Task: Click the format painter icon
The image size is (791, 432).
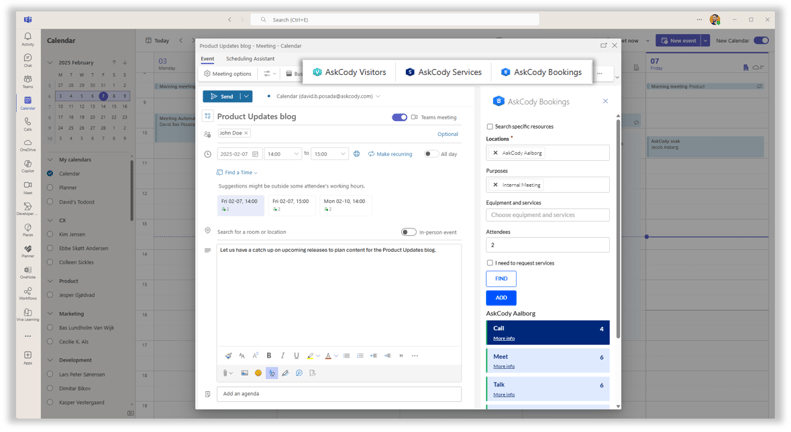Action: coord(228,356)
